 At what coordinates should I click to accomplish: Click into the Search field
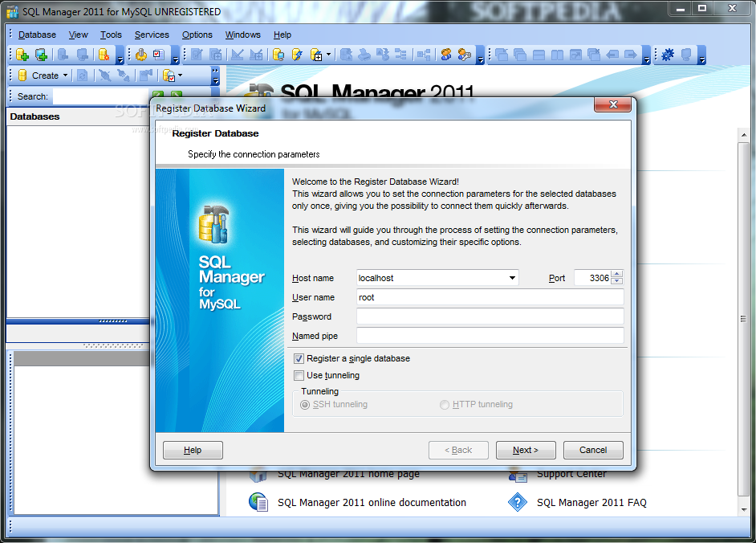click(x=101, y=96)
